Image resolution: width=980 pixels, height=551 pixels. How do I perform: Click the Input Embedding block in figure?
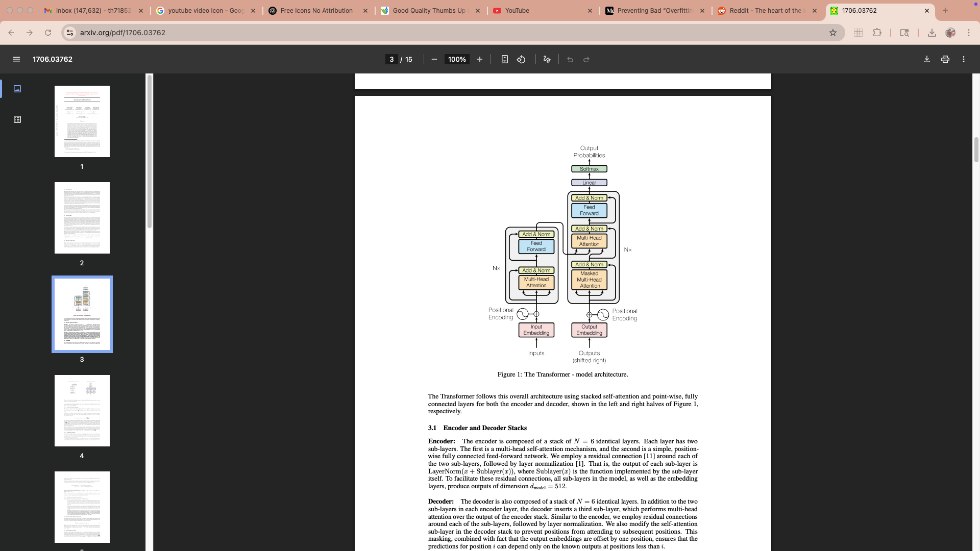(x=536, y=330)
